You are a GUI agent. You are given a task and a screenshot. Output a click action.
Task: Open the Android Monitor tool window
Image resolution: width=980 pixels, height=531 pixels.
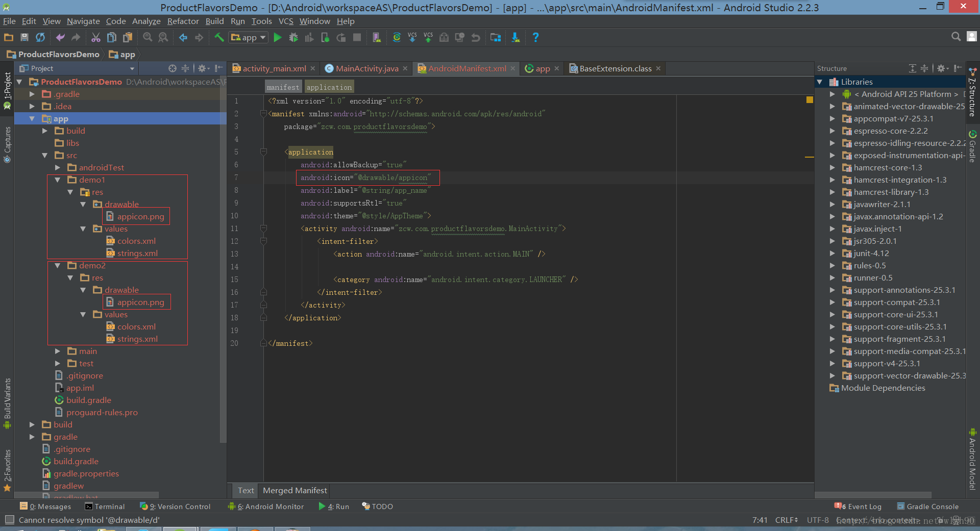(266, 507)
